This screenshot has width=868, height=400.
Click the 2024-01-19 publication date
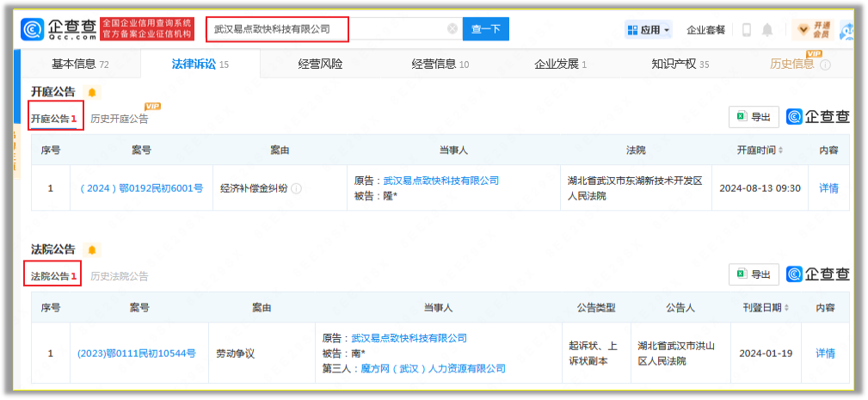click(x=766, y=353)
